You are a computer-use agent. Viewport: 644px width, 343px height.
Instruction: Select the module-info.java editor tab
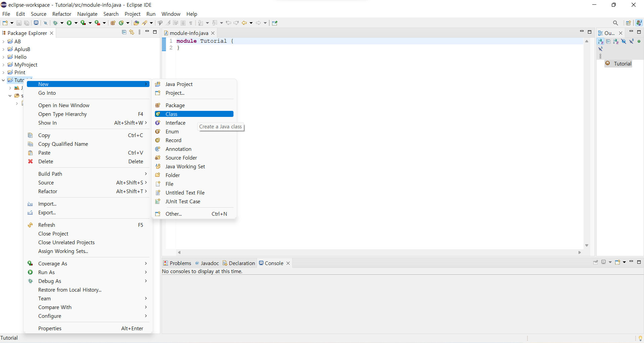[189, 33]
